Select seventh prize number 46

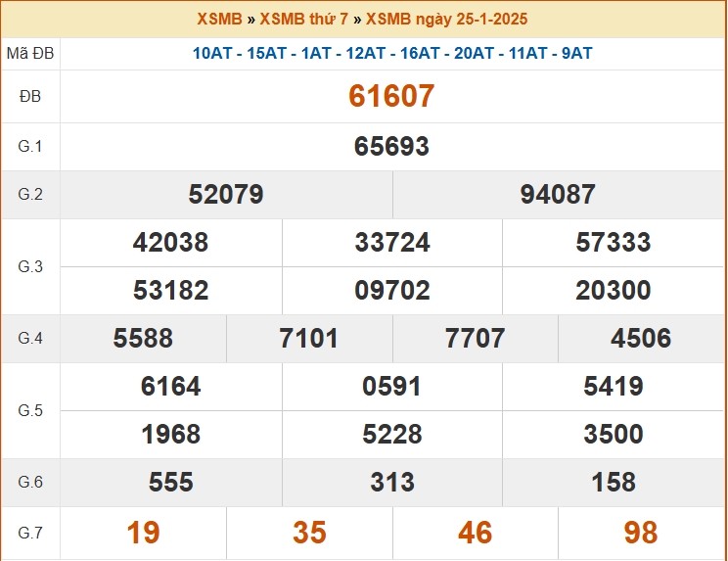pyautogui.click(x=475, y=533)
